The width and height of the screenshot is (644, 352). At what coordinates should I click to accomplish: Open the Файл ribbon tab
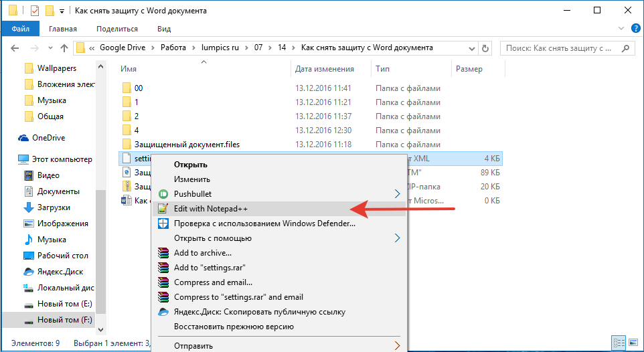19,29
